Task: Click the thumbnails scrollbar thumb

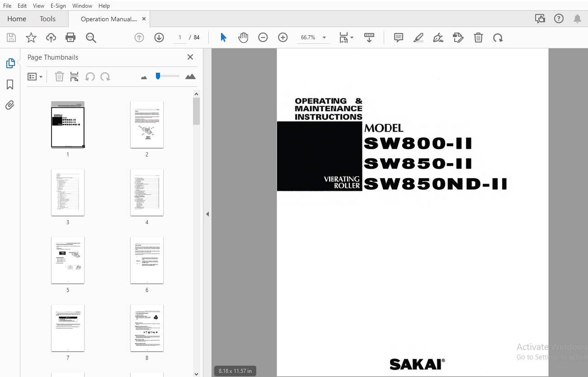Action: point(196,111)
